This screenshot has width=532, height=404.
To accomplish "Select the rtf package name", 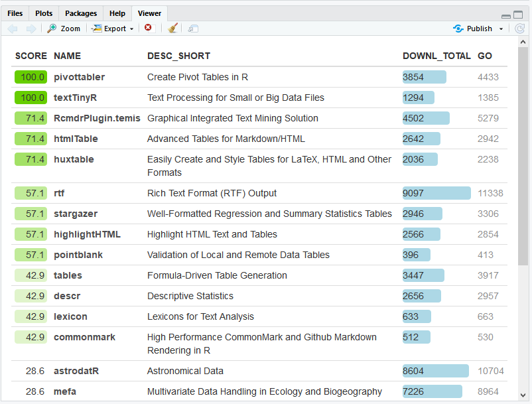I will (x=59, y=193).
